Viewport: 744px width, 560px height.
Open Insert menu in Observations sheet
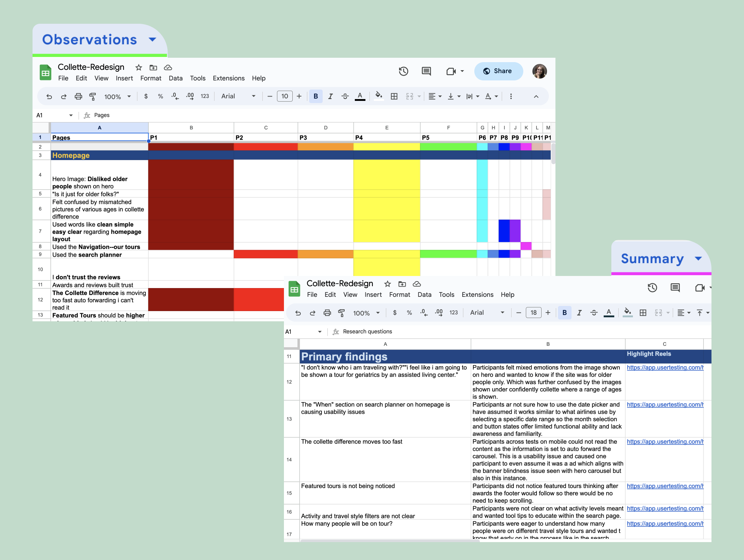point(124,78)
